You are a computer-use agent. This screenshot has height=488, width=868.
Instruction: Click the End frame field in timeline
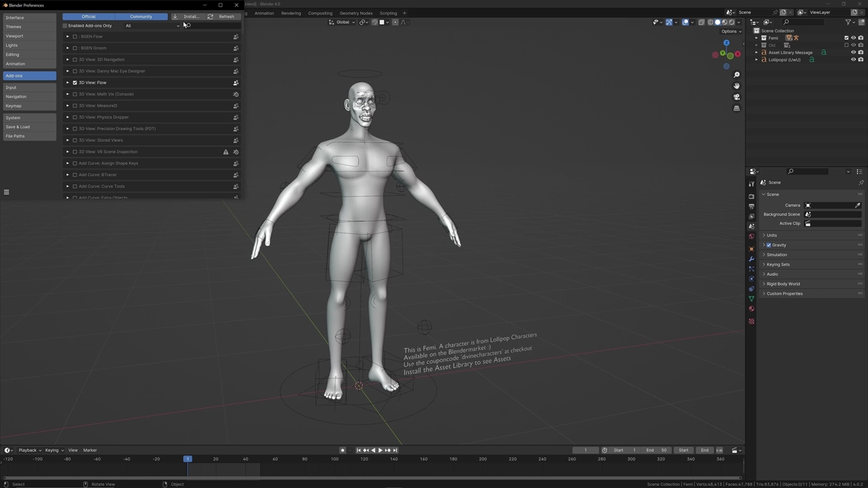[656, 450]
